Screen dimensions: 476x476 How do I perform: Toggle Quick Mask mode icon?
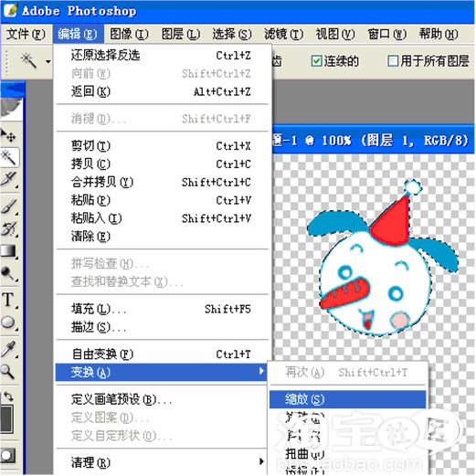[7, 455]
